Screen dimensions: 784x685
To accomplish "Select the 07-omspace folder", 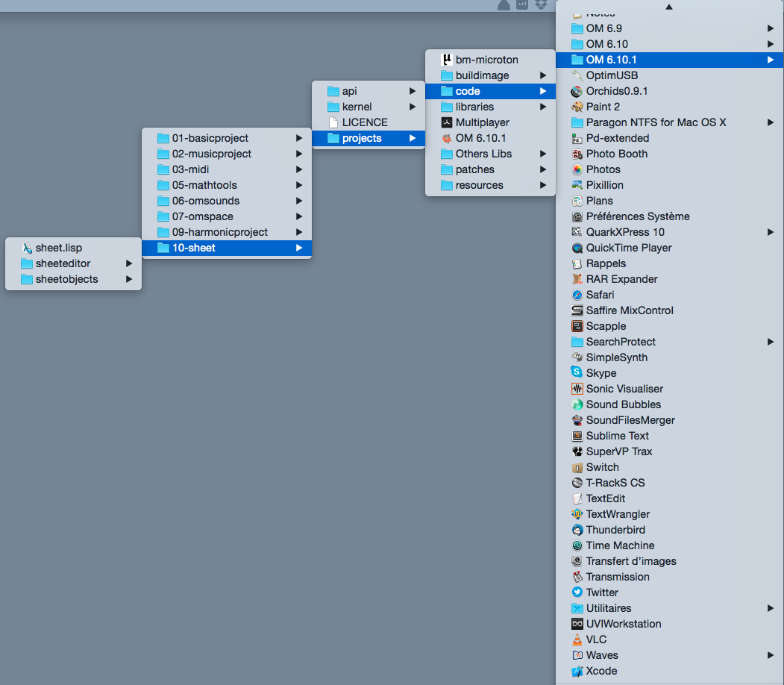I will click(x=227, y=216).
